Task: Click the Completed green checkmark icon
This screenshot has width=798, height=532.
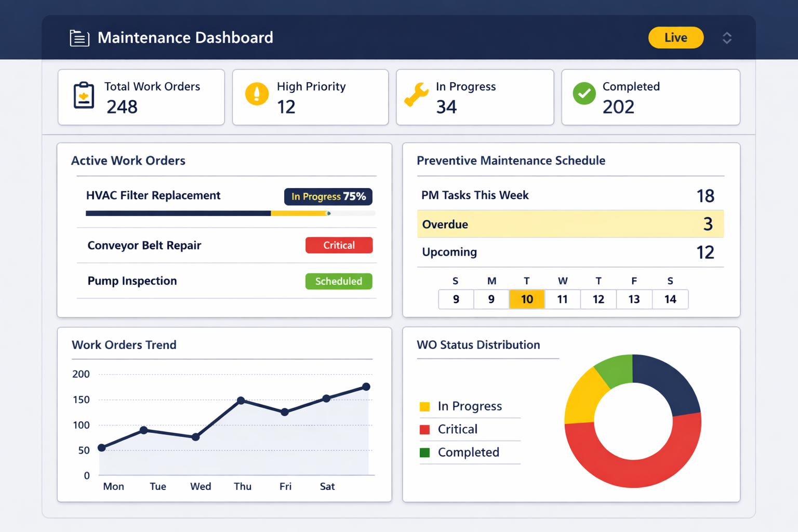Action: pyautogui.click(x=584, y=94)
